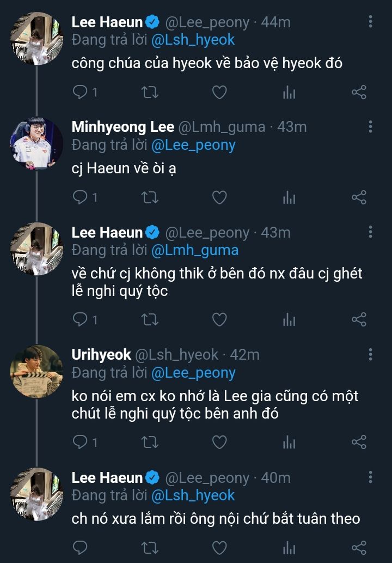Reply to Urihyeok's tweet
The width and height of the screenshot is (392, 563).
click(x=80, y=442)
